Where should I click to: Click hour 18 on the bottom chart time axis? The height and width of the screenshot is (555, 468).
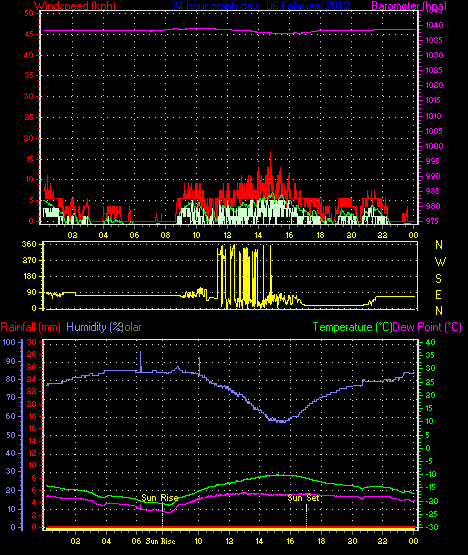coord(321,541)
